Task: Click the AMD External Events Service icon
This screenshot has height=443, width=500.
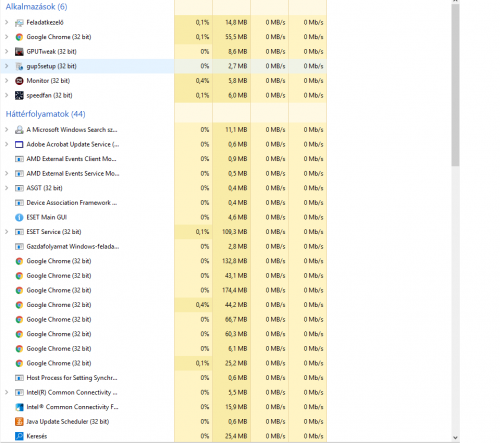Action: (19, 174)
